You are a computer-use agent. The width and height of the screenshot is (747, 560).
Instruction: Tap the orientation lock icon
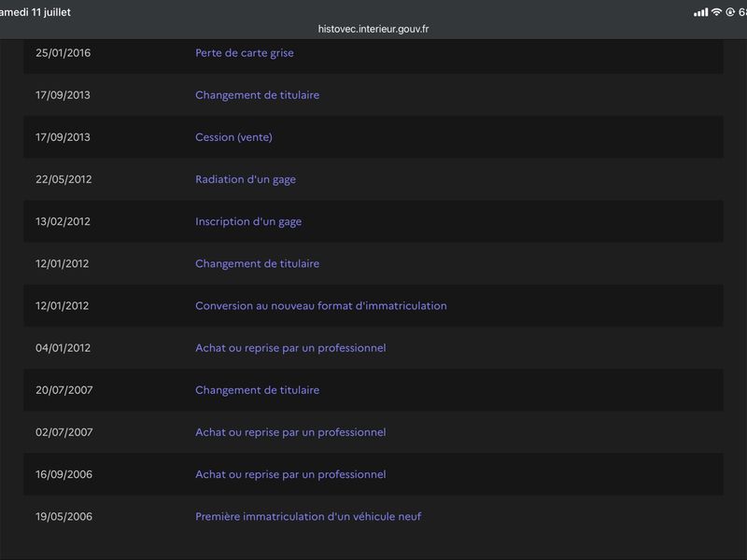(730, 12)
